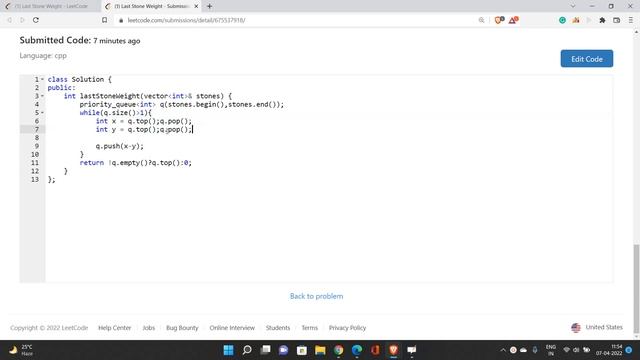Open the Students footer link

point(278,328)
